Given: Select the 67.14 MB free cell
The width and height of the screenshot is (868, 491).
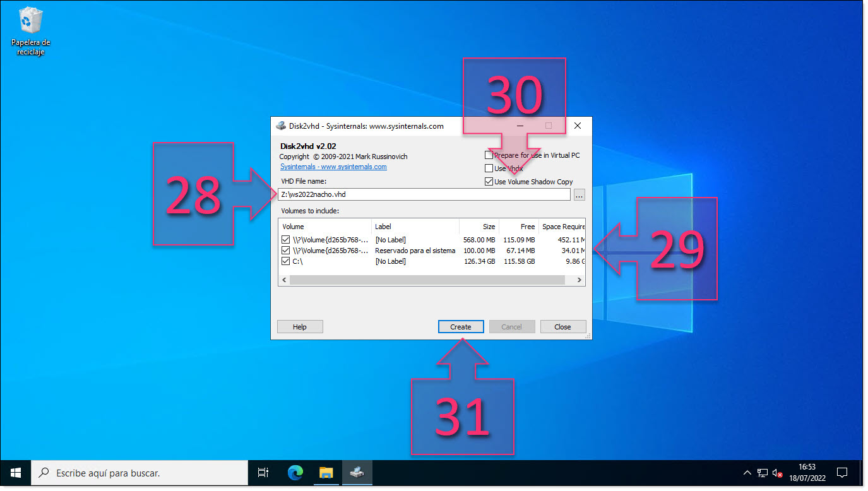Looking at the screenshot, I should [x=521, y=251].
